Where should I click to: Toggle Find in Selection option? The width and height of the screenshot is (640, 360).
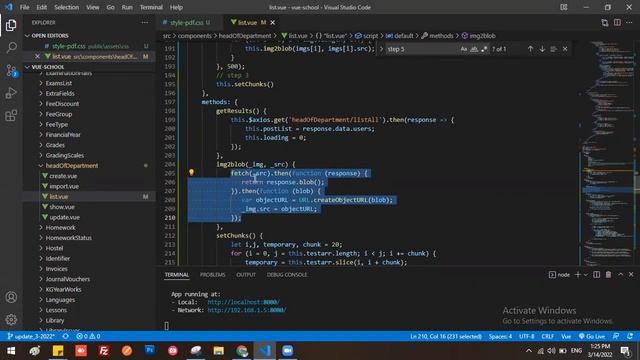(553, 49)
